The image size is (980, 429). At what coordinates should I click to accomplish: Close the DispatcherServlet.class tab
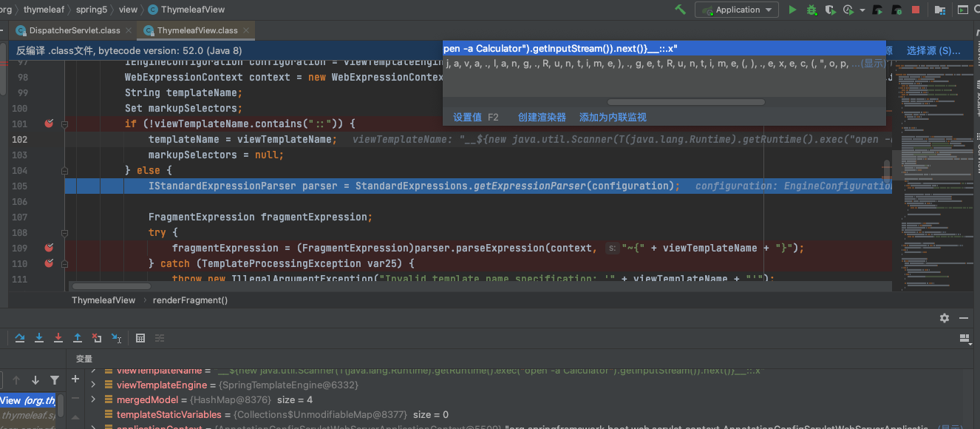coord(129,30)
